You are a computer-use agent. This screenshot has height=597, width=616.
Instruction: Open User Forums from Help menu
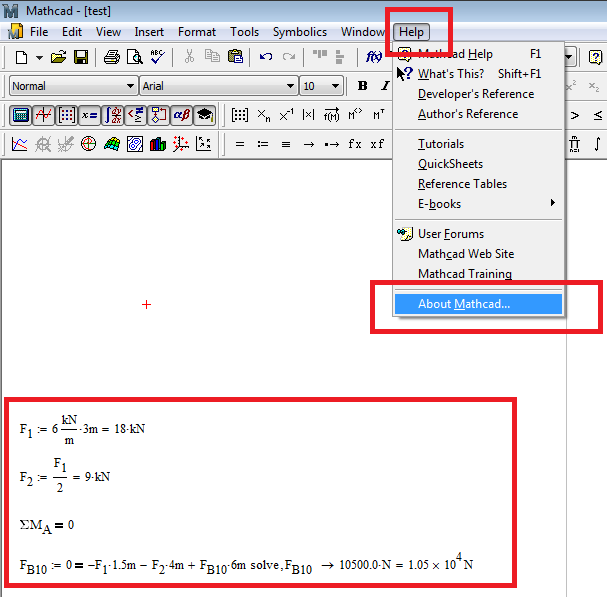[478, 234]
